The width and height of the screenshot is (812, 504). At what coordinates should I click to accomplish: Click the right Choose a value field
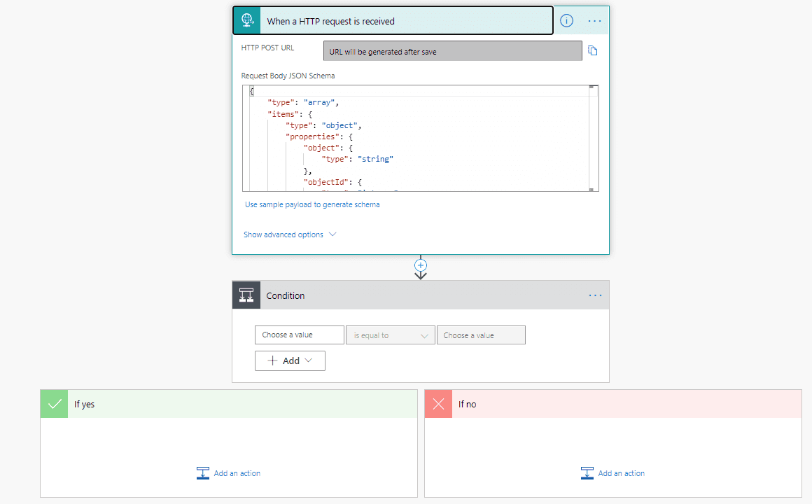480,335
